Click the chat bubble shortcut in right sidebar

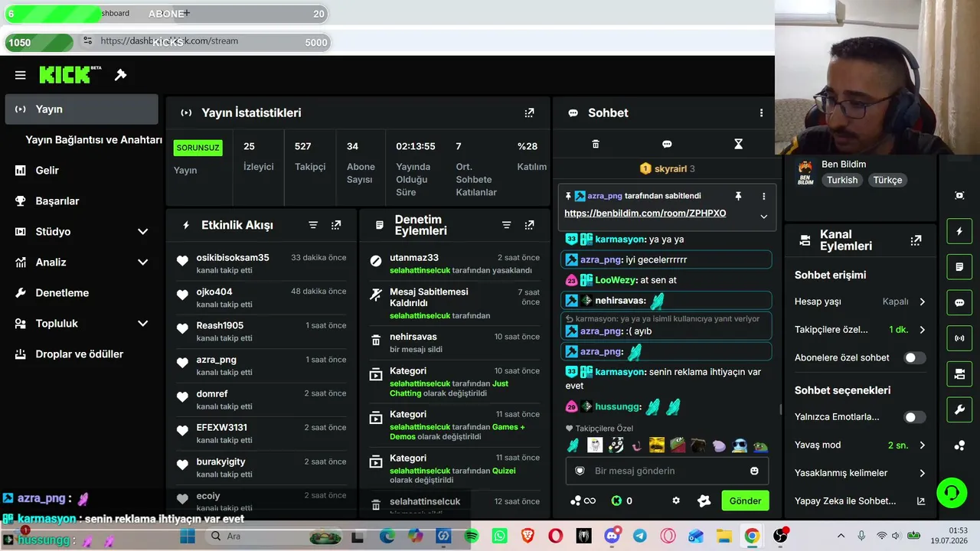tap(959, 302)
